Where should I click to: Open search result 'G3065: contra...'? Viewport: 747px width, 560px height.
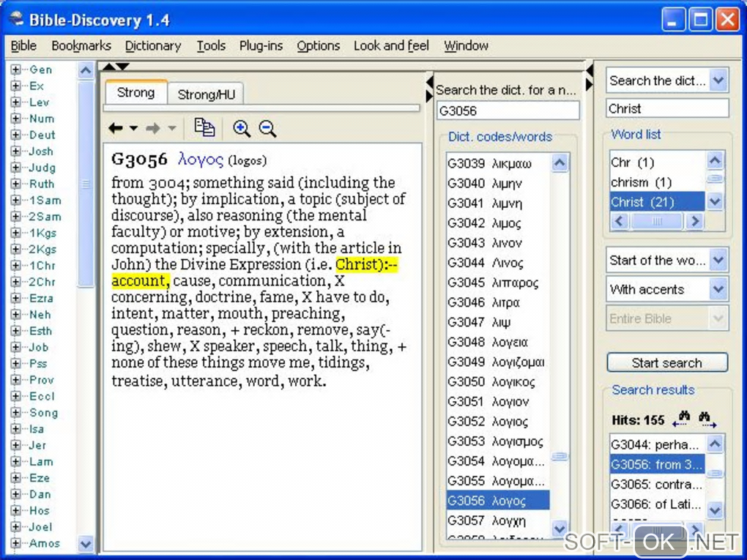pos(657,485)
